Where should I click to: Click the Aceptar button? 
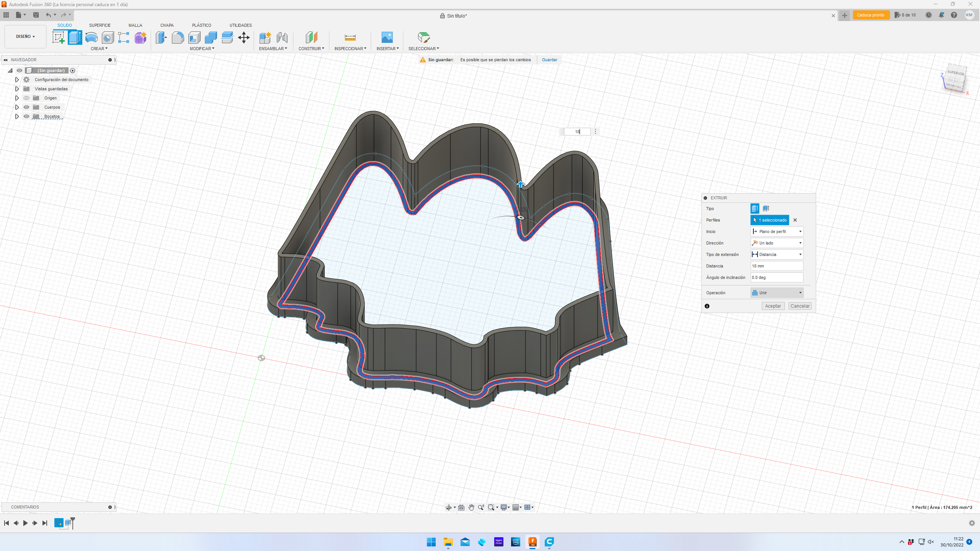pos(773,306)
